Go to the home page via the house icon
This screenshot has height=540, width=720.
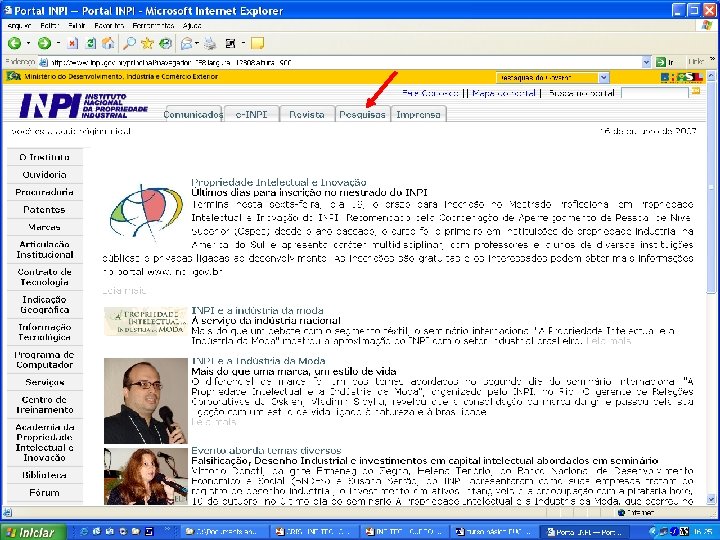pos(108,43)
